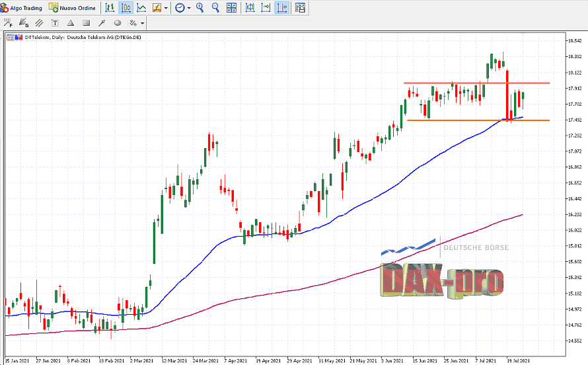
Task: Click price label 16.232 on the scale
Action: (575, 215)
